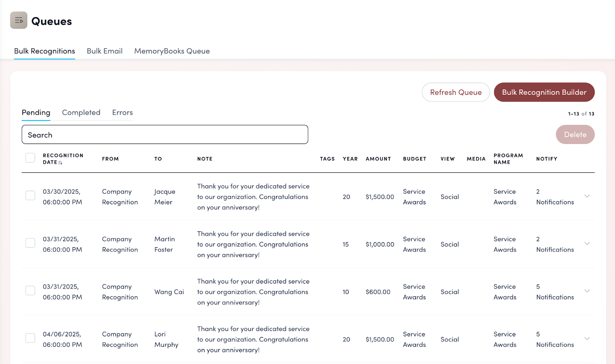Check the box for Martin Foster's recognition
615x364 pixels.
(30, 243)
